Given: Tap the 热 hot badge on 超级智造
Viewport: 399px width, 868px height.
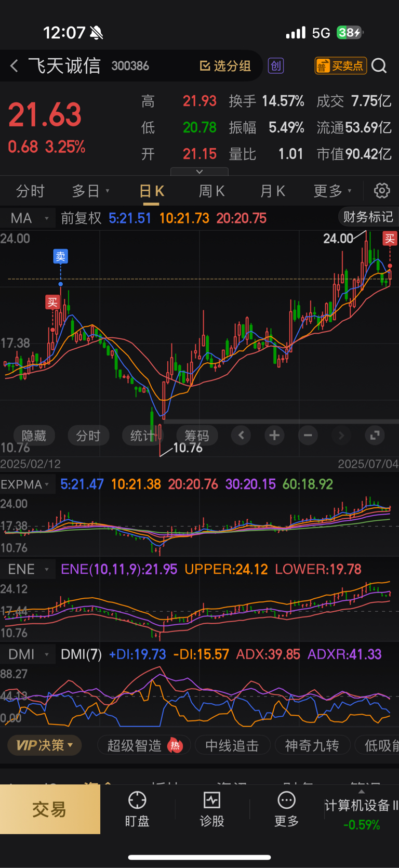Looking at the screenshot, I should 176,746.
